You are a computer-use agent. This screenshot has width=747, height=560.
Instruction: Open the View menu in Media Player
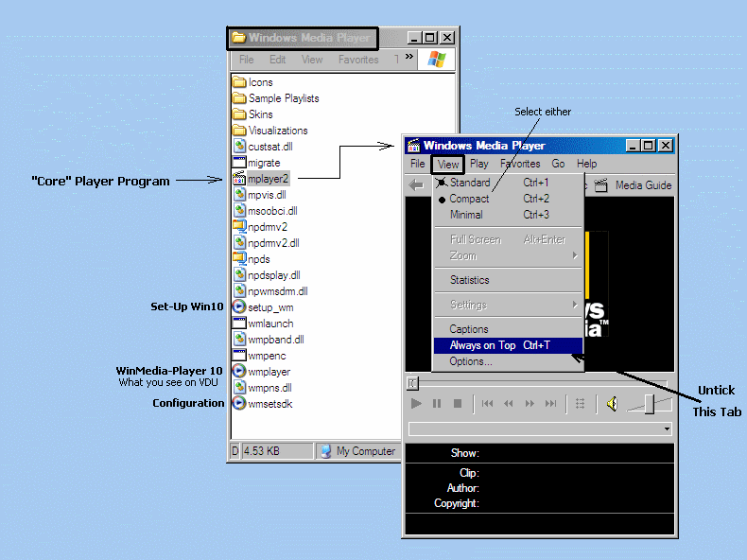pos(448,165)
